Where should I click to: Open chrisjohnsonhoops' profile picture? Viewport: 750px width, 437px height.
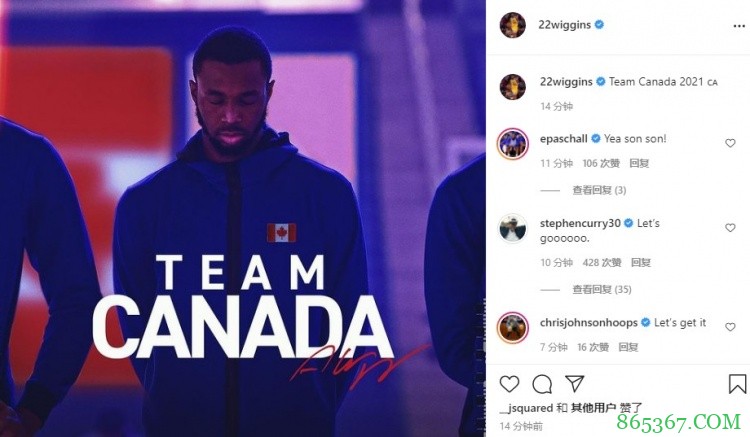pyautogui.click(x=513, y=328)
